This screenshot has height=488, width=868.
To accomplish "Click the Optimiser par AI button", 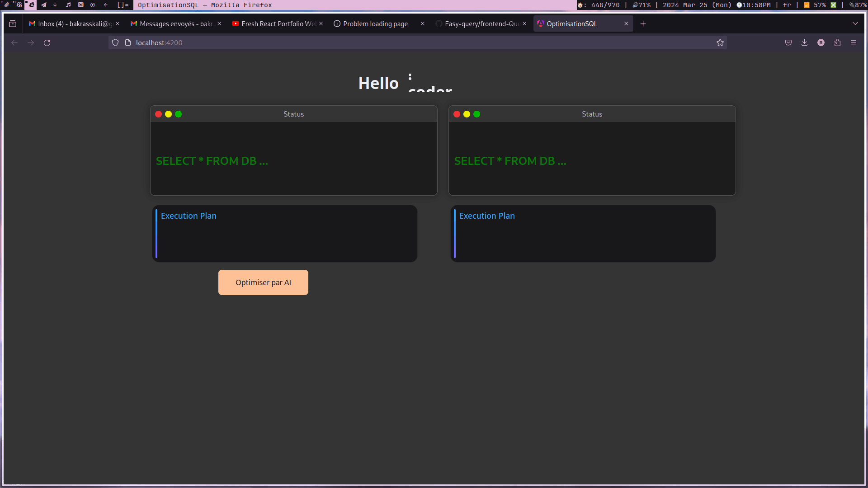I will point(263,282).
